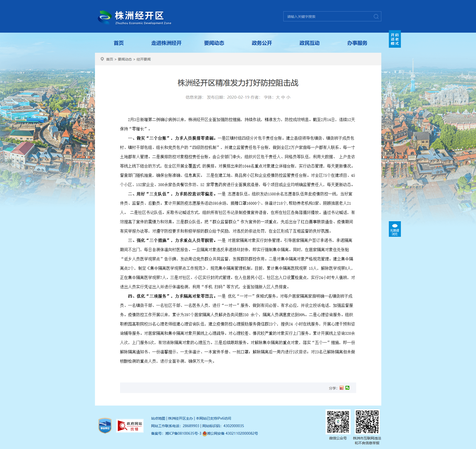Open the 政府网站找错 badge
This screenshot has width=476, height=449.
[130, 426]
